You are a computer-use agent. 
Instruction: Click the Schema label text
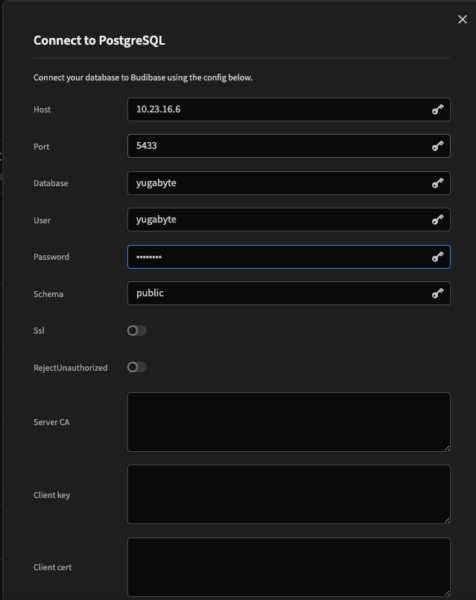click(x=48, y=294)
